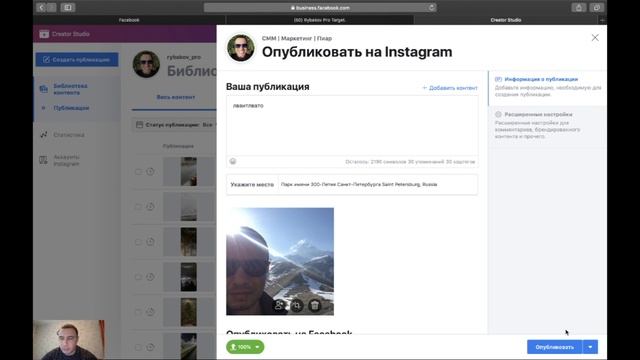640x360 pixels.
Task: Close the Instagram publish dialog
Action: pyautogui.click(x=595, y=38)
